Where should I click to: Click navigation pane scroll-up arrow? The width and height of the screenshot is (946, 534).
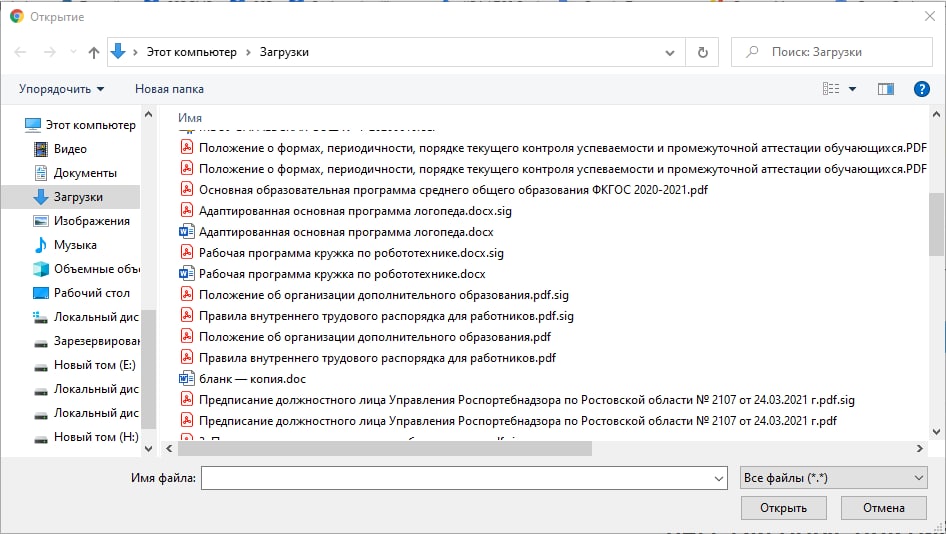(x=149, y=113)
